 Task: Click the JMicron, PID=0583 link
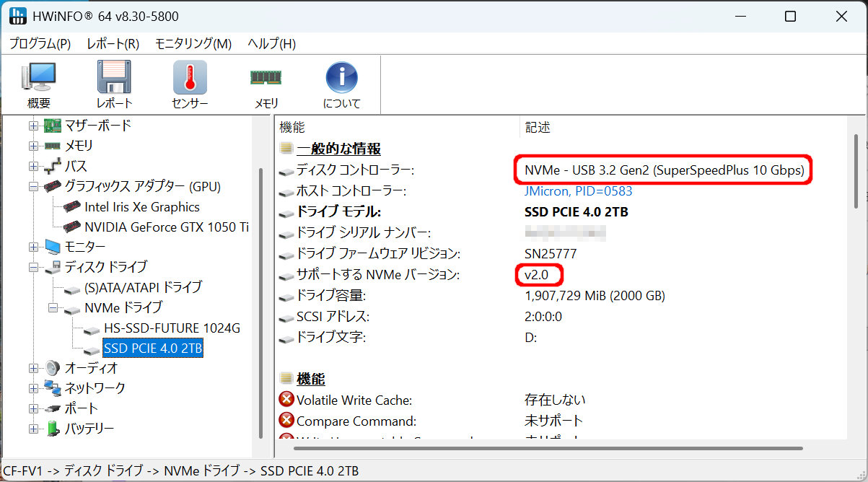578,191
